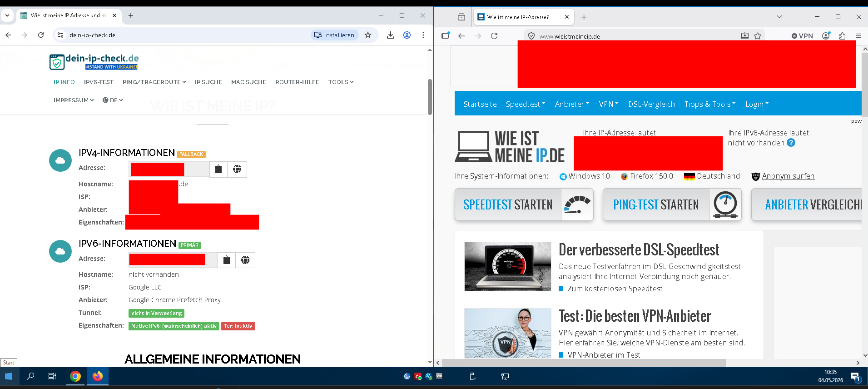Bookmark the page with Chrome's star icon

(368, 35)
